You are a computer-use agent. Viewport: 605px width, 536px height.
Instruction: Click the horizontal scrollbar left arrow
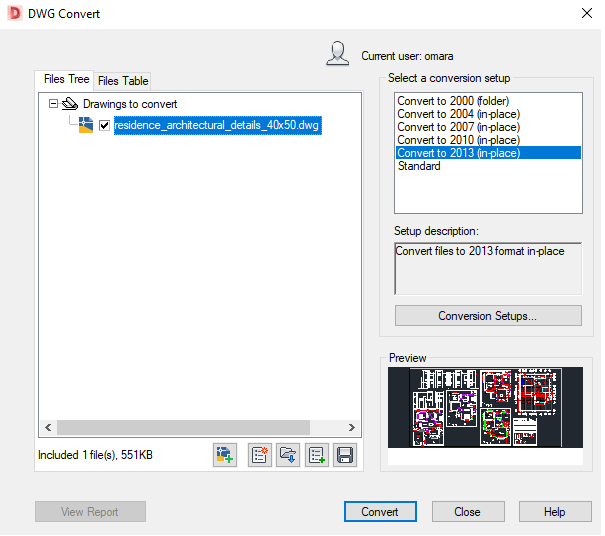[x=48, y=428]
